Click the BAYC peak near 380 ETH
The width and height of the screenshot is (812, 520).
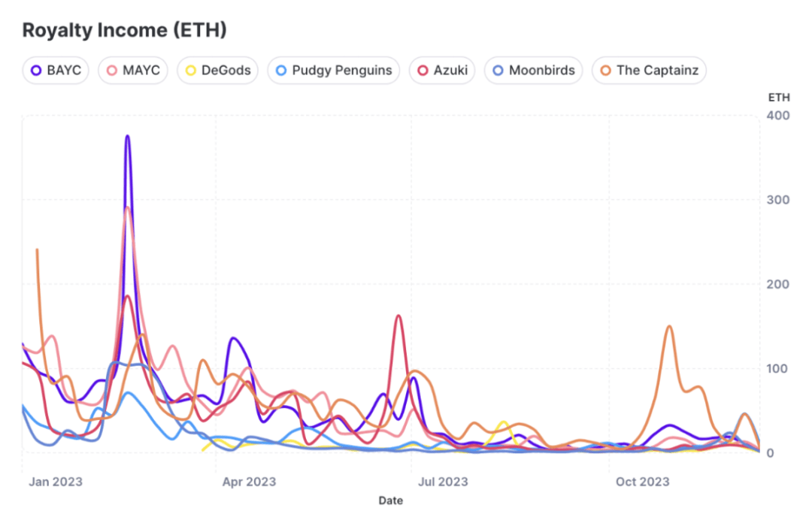[x=128, y=137]
